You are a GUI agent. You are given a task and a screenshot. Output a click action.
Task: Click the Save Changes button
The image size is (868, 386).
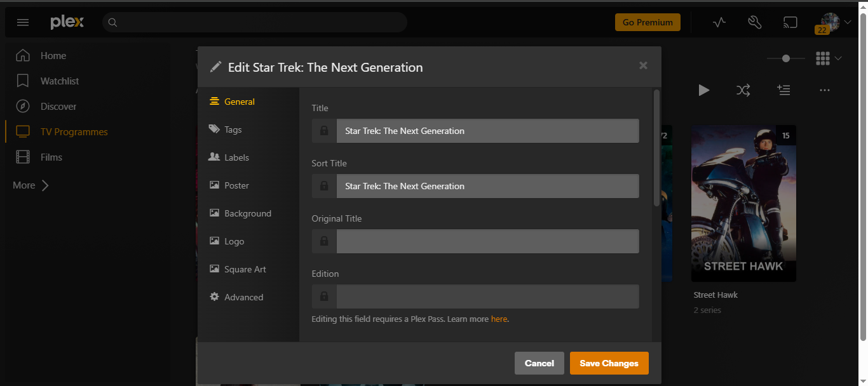click(609, 363)
